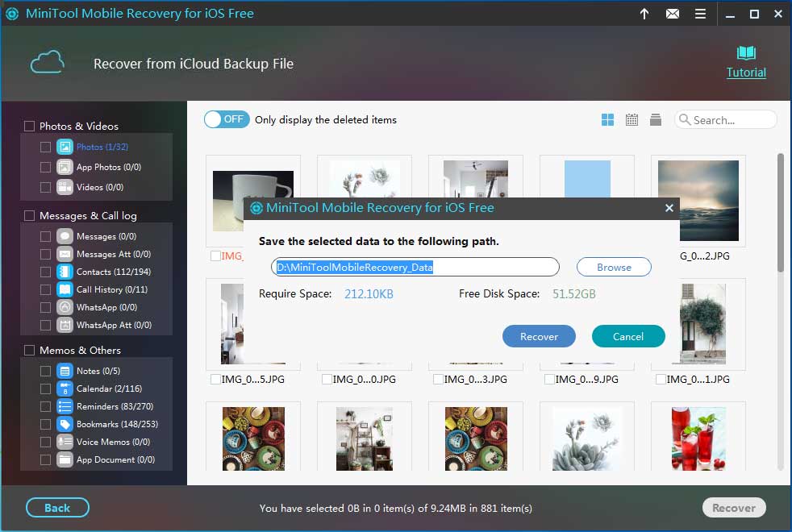Switch to list view icon
Viewport: 792px width, 532px height.
pos(656,119)
